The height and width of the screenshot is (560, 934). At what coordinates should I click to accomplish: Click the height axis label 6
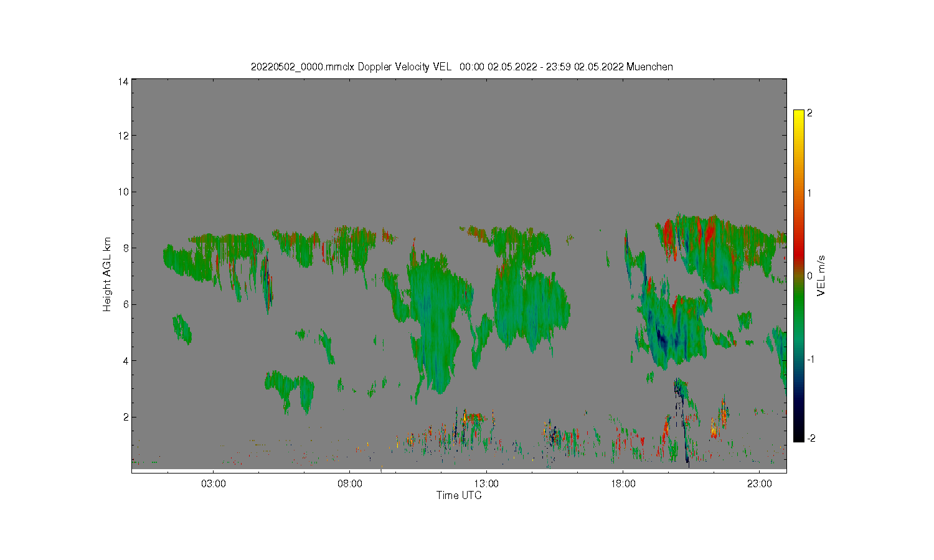click(126, 304)
